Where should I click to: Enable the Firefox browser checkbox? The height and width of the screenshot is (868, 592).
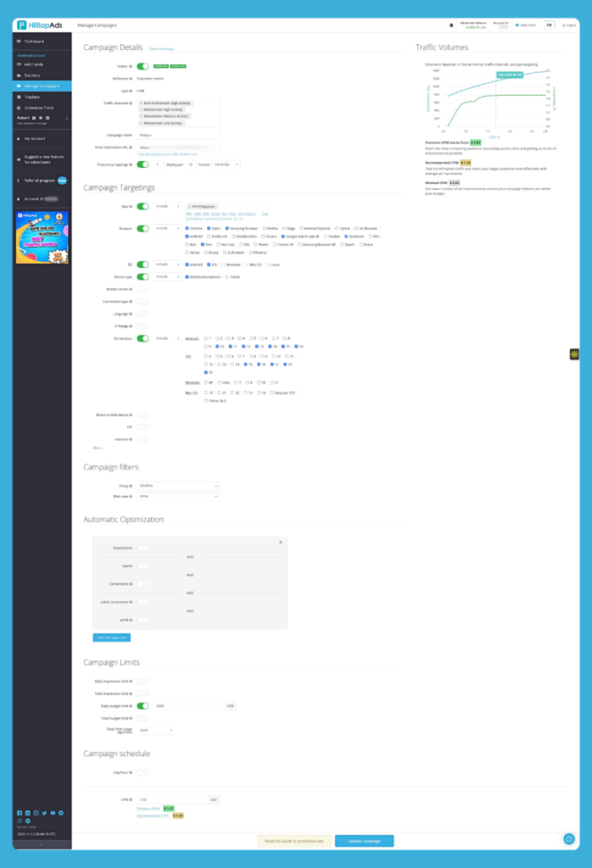264,228
